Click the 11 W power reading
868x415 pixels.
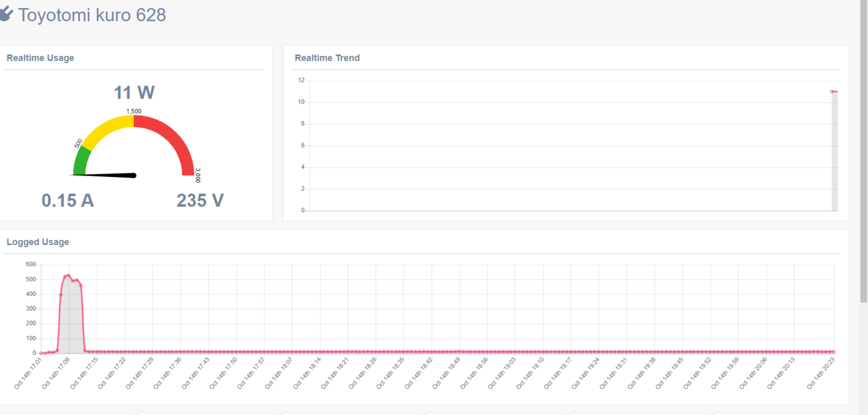pos(134,93)
